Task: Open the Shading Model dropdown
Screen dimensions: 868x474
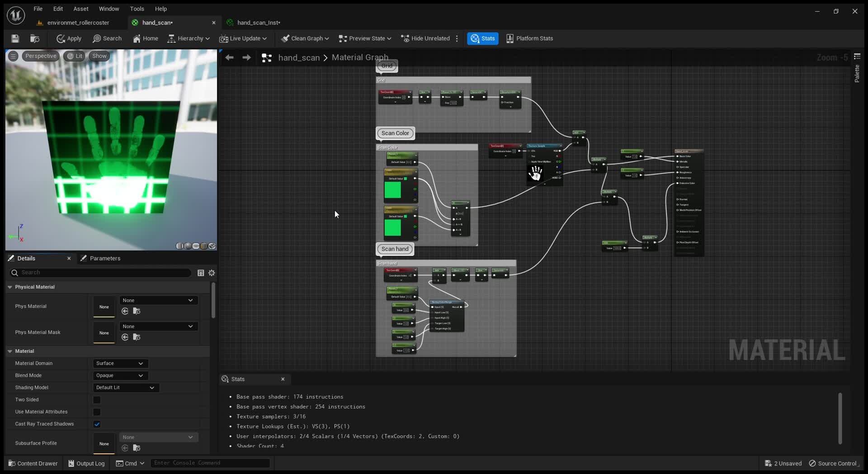Action: tap(126, 388)
